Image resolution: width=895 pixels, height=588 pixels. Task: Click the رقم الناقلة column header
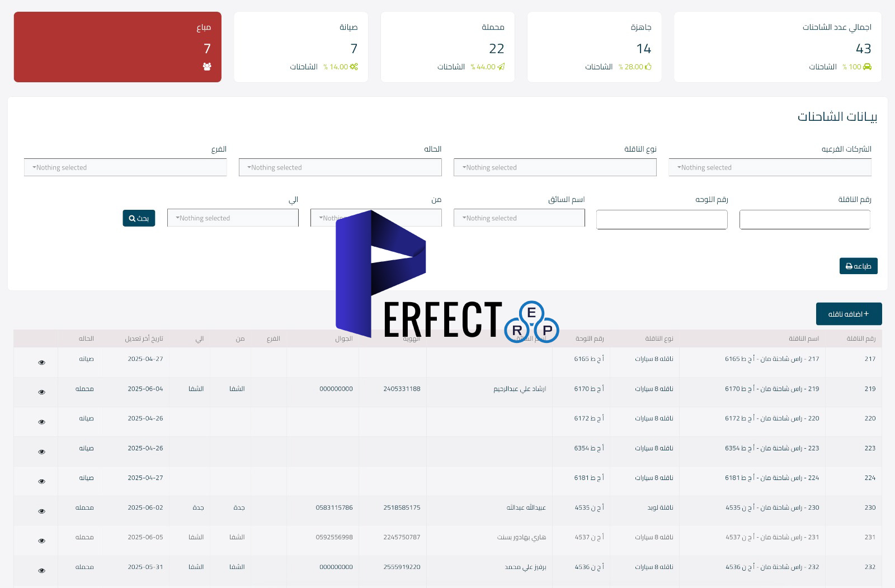pyautogui.click(x=861, y=338)
